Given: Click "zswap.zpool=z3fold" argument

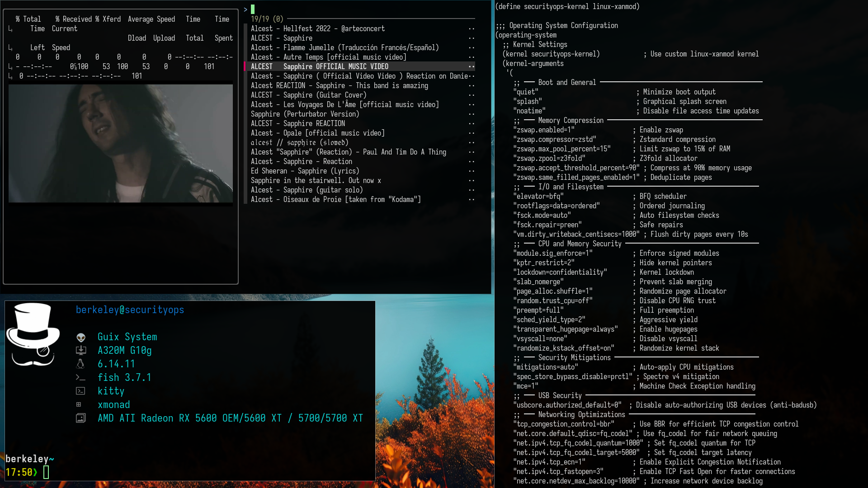Looking at the screenshot, I should tap(549, 158).
